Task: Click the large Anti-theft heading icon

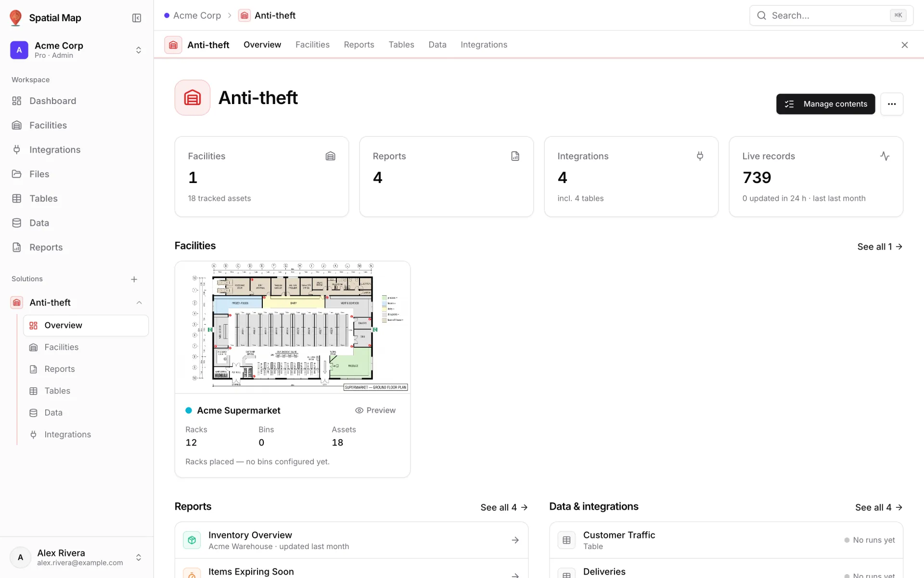Action: (192, 98)
